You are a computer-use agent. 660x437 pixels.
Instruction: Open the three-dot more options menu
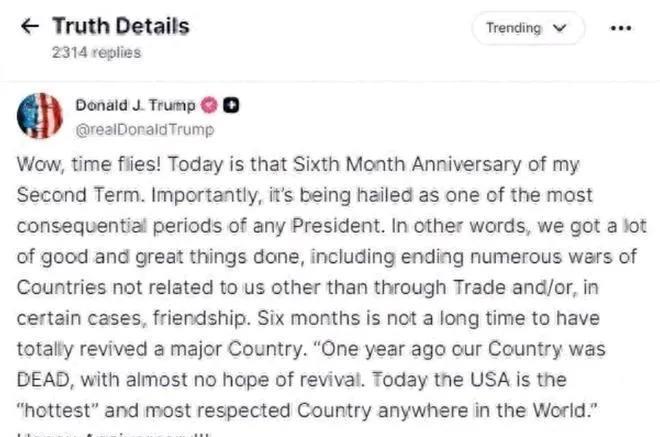619,28
